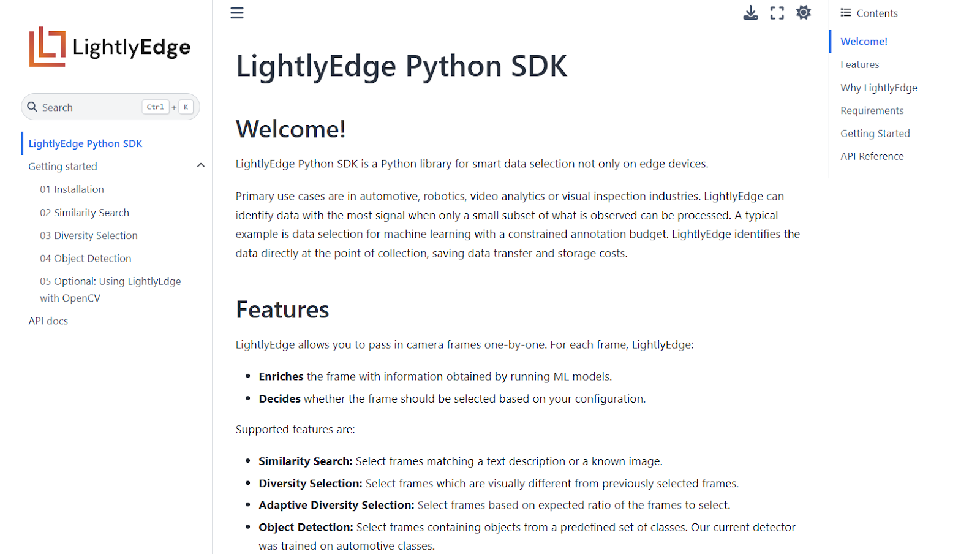980x554 pixels.
Task: Open 04 Object Detection page
Action: click(x=86, y=259)
